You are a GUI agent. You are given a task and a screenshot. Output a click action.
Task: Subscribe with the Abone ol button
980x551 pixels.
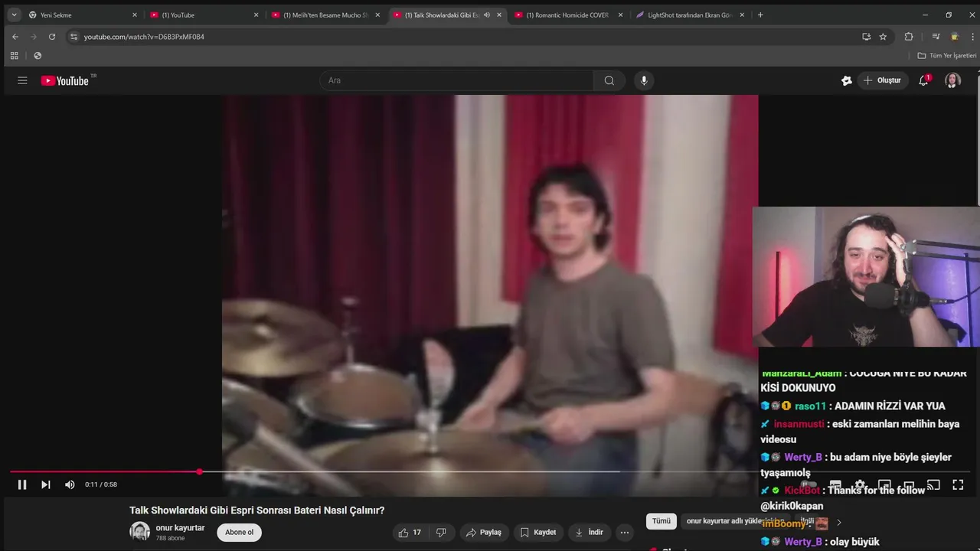pos(239,533)
